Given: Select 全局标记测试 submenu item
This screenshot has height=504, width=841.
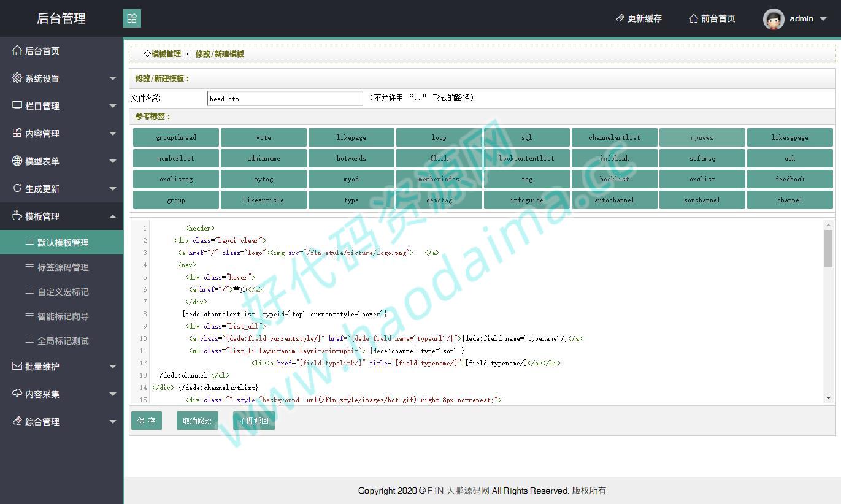Looking at the screenshot, I should click(x=63, y=341).
